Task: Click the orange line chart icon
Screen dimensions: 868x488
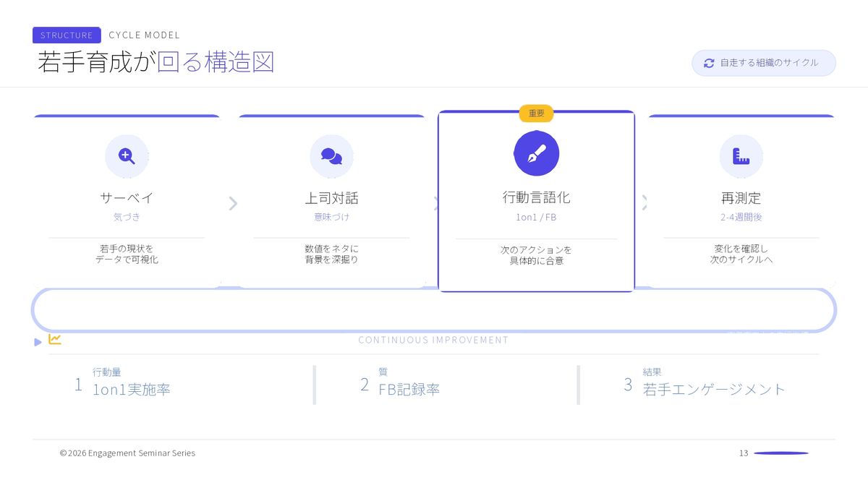Action: pyautogui.click(x=55, y=339)
